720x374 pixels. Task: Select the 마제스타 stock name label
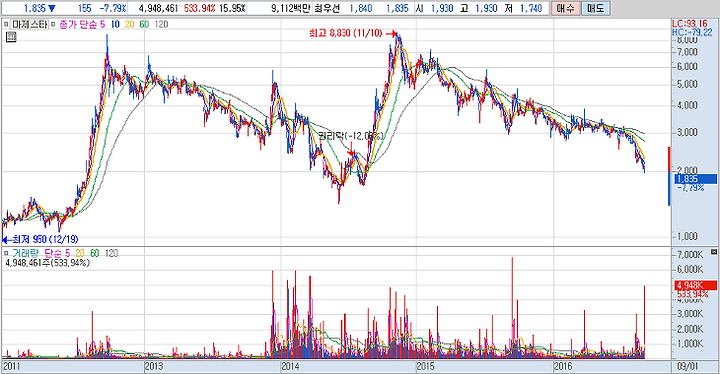tap(29, 24)
